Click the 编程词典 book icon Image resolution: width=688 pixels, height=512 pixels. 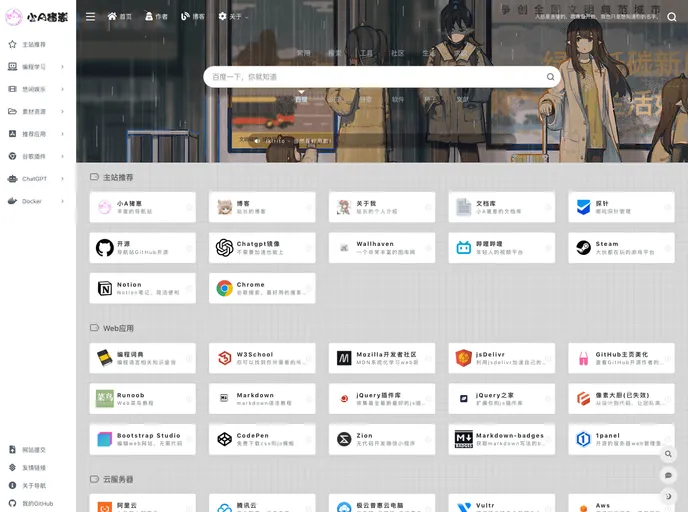click(104, 358)
